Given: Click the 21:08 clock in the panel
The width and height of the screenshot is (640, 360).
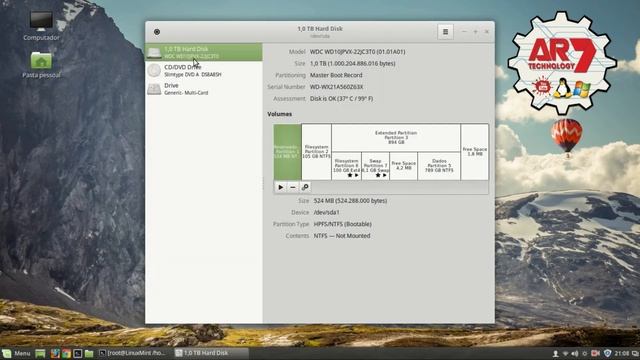Looking at the screenshot, I should pos(622,353).
